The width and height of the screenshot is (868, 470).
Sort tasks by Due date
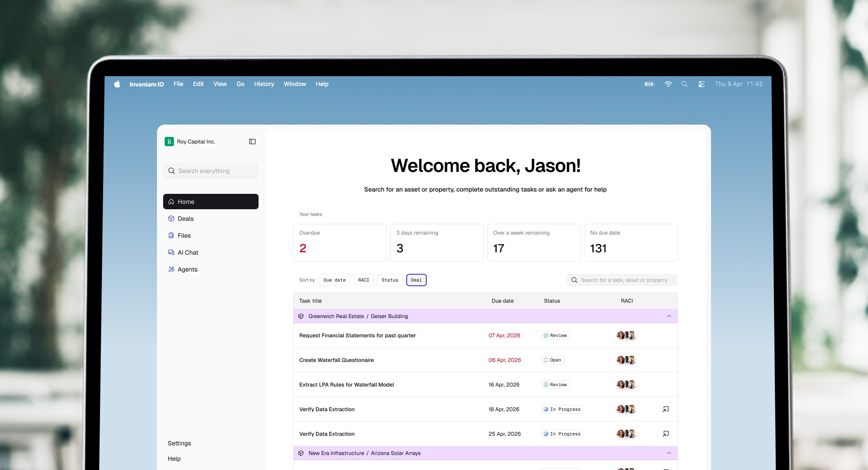coord(334,280)
